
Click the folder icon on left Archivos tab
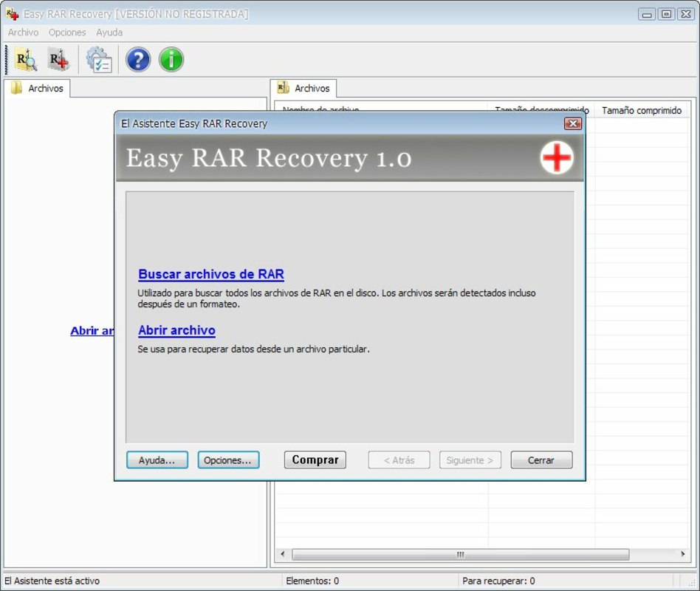tap(18, 88)
